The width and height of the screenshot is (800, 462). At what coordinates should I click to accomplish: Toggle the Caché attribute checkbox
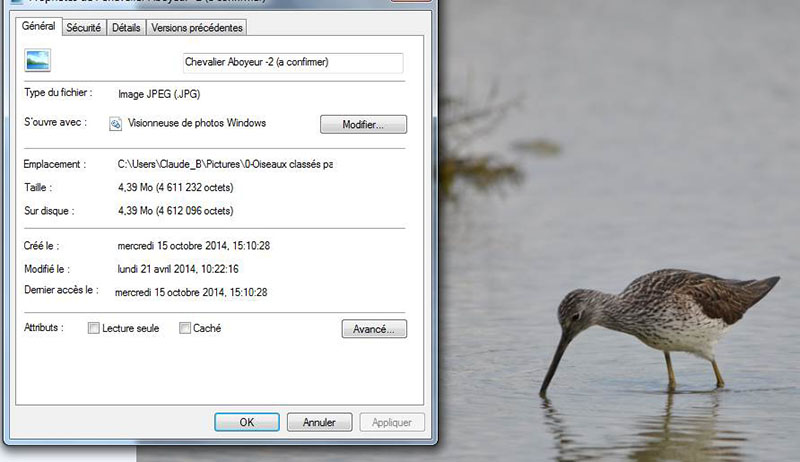point(184,328)
